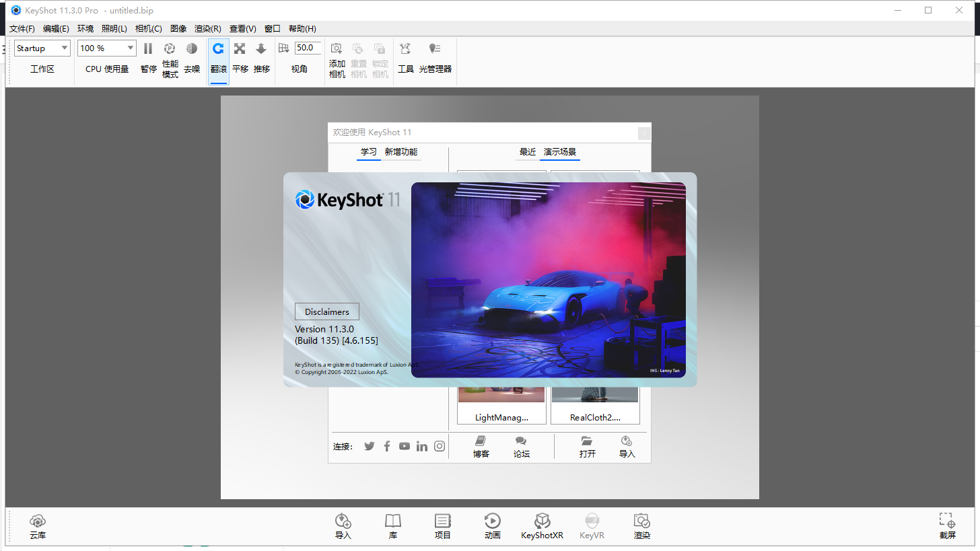Screen dimensions: 980x551
Task: Switch to the 演示场景 tab
Action: 560,152
